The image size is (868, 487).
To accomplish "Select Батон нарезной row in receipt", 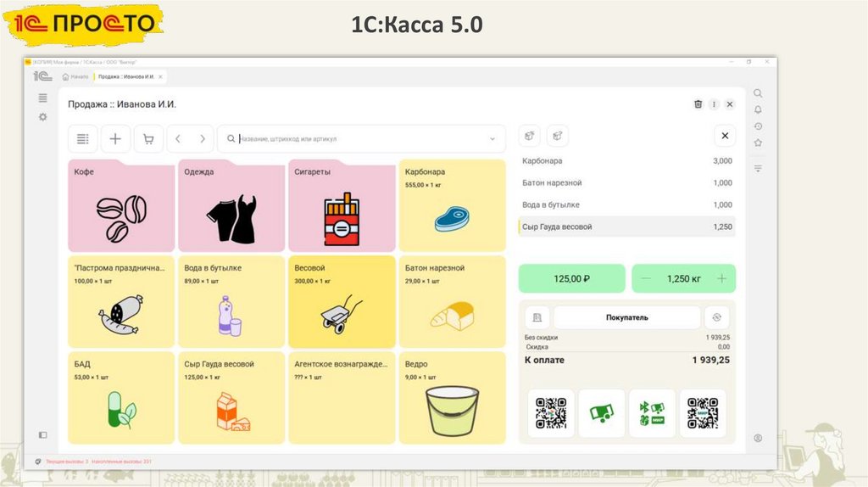I will point(626,182).
